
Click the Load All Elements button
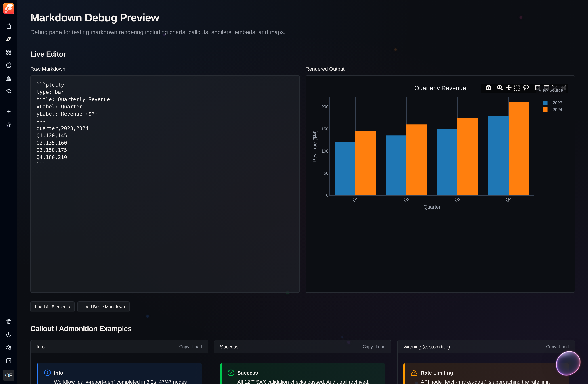[52, 307]
